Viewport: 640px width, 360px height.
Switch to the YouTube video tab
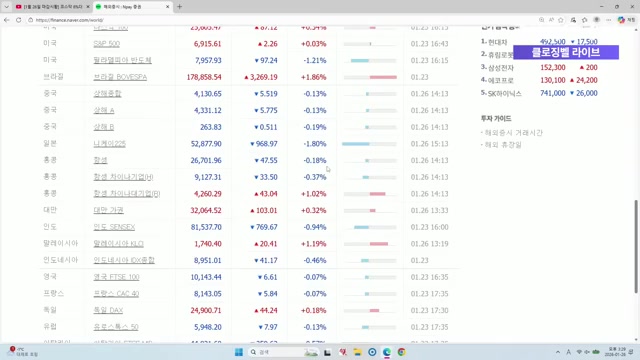point(52,7)
